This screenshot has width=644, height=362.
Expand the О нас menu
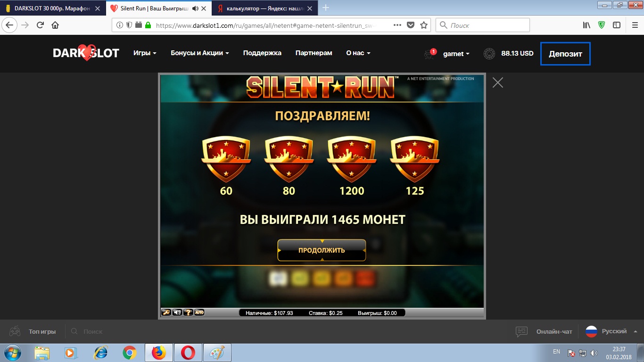point(358,53)
